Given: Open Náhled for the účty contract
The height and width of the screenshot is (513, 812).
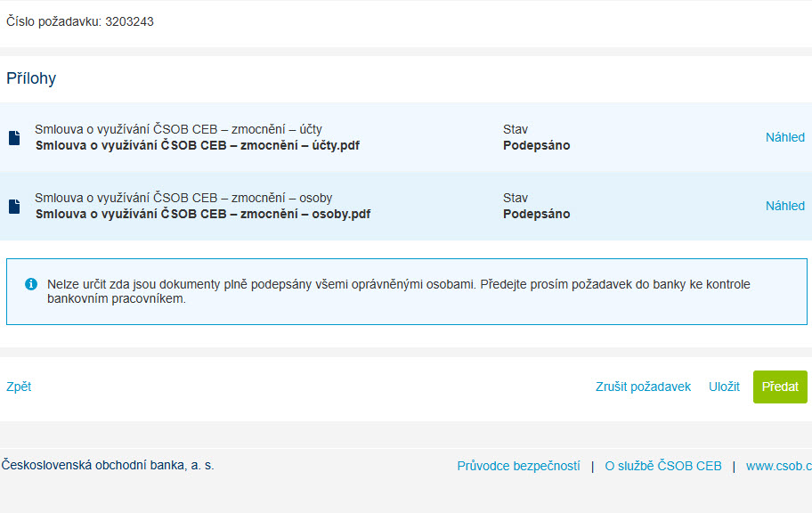Looking at the screenshot, I should pos(785,137).
